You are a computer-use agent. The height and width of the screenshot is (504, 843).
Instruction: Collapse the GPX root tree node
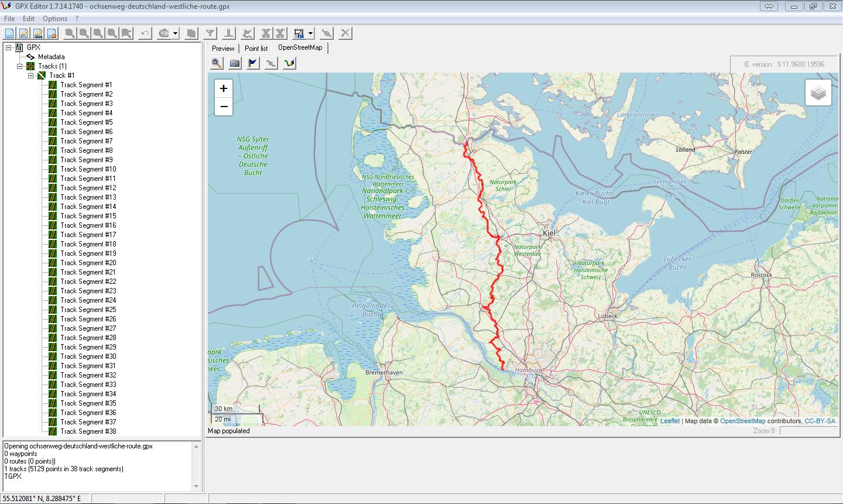[9, 47]
